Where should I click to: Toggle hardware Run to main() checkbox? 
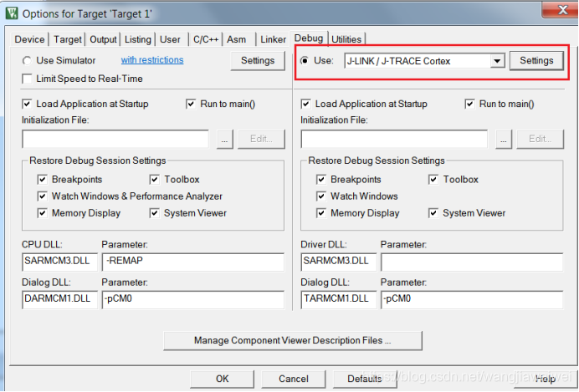point(469,104)
